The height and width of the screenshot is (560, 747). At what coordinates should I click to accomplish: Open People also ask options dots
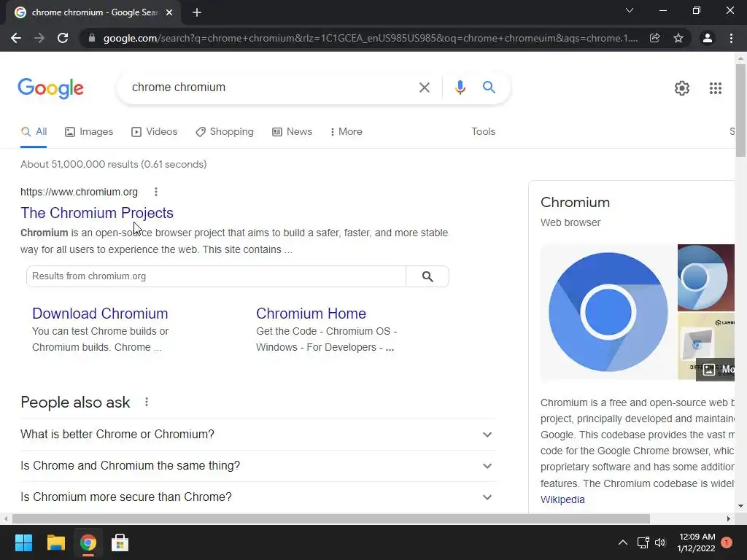click(147, 402)
